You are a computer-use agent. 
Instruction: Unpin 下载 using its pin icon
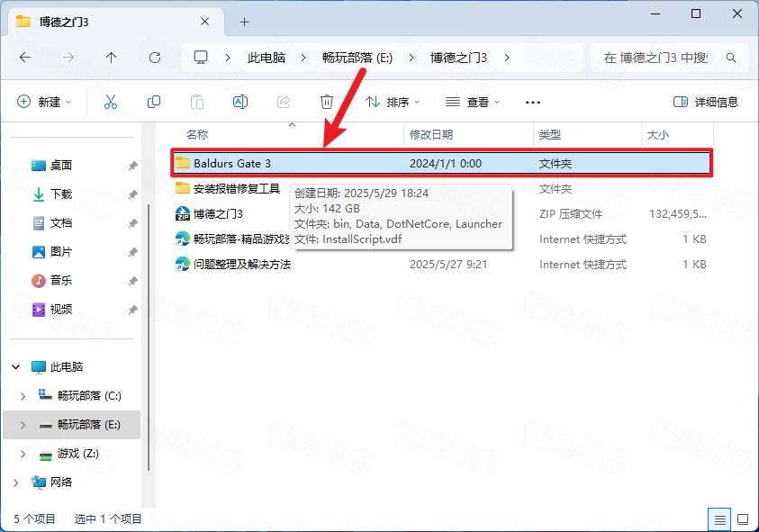(x=132, y=194)
